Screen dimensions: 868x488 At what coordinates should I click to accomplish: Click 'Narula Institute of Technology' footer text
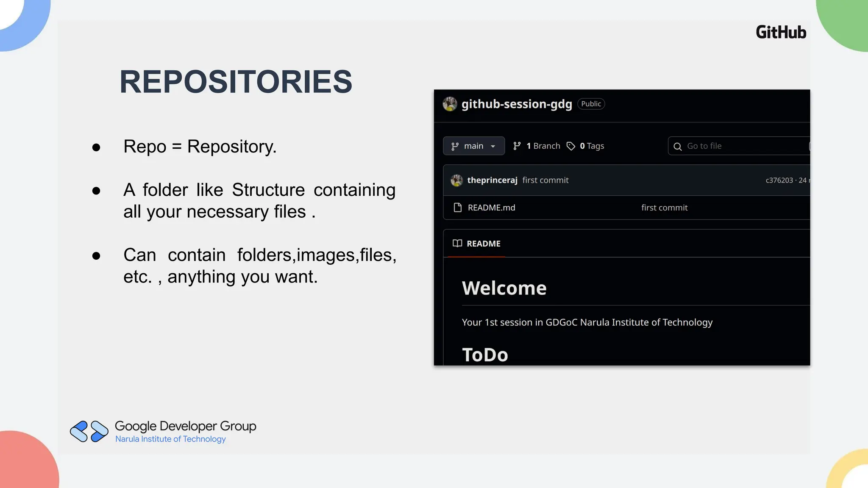pyautogui.click(x=170, y=439)
